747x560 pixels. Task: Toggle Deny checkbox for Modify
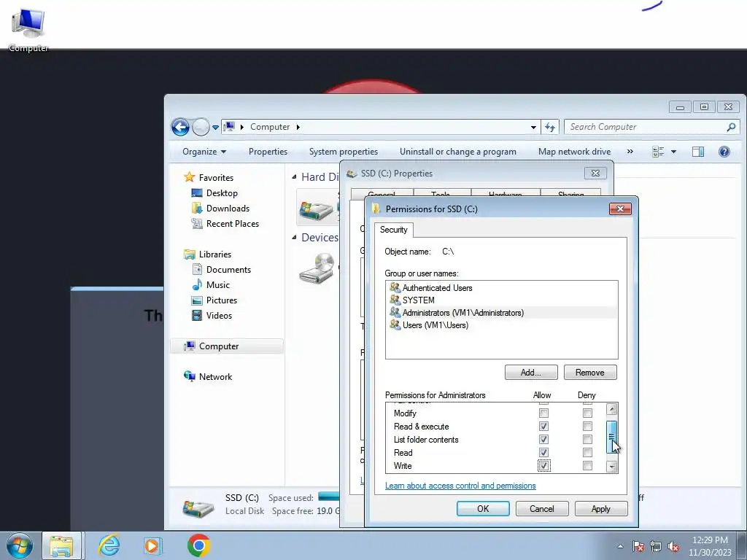(587, 413)
